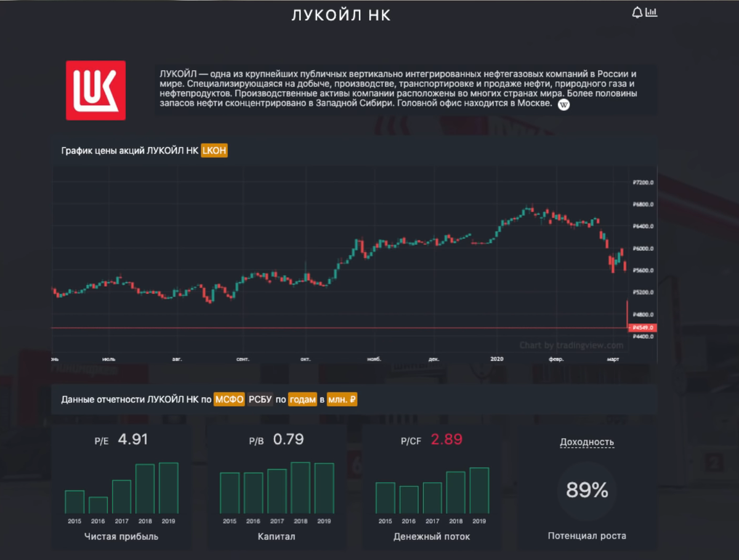Switch reporting standard to МСФО

[x=230, y=399]
